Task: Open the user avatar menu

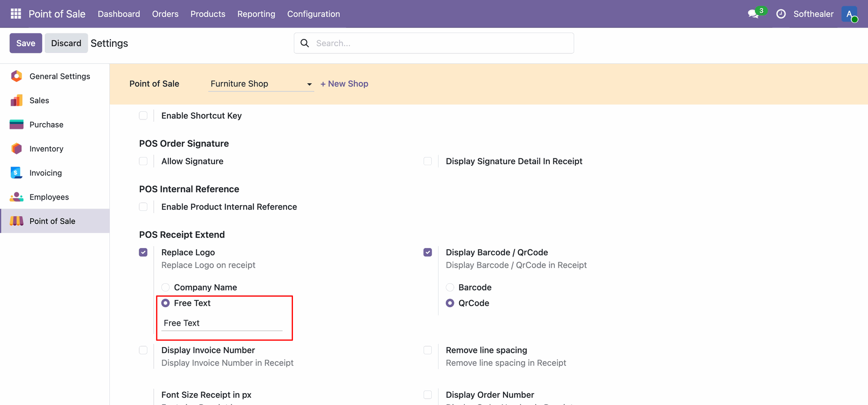Action: click(x=849, y=14)
